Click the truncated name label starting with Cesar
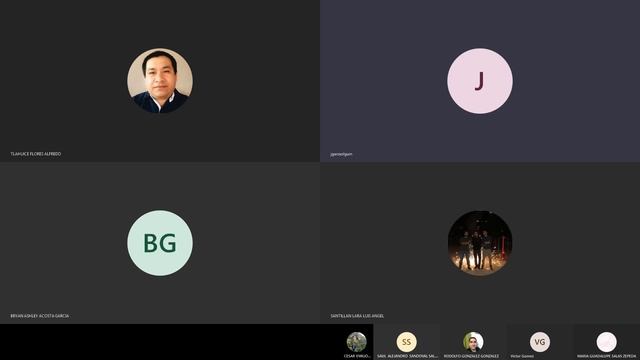 [x=357, y=356]
